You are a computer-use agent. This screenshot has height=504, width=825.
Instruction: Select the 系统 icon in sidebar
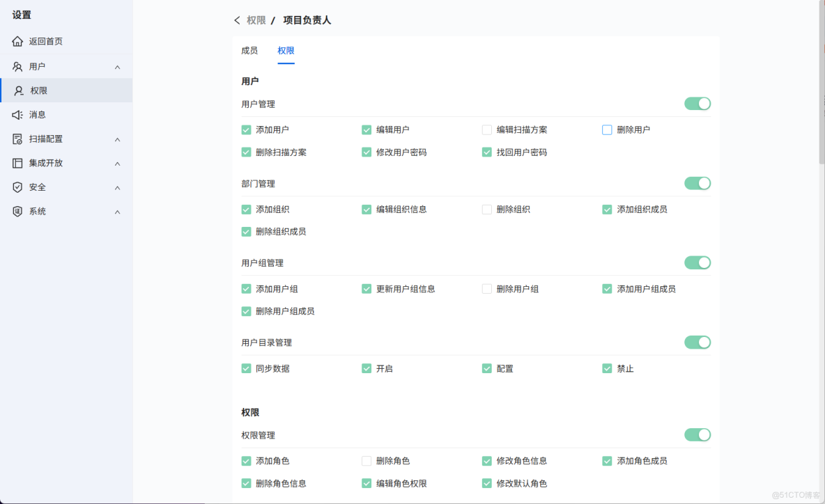click(16, 211)
